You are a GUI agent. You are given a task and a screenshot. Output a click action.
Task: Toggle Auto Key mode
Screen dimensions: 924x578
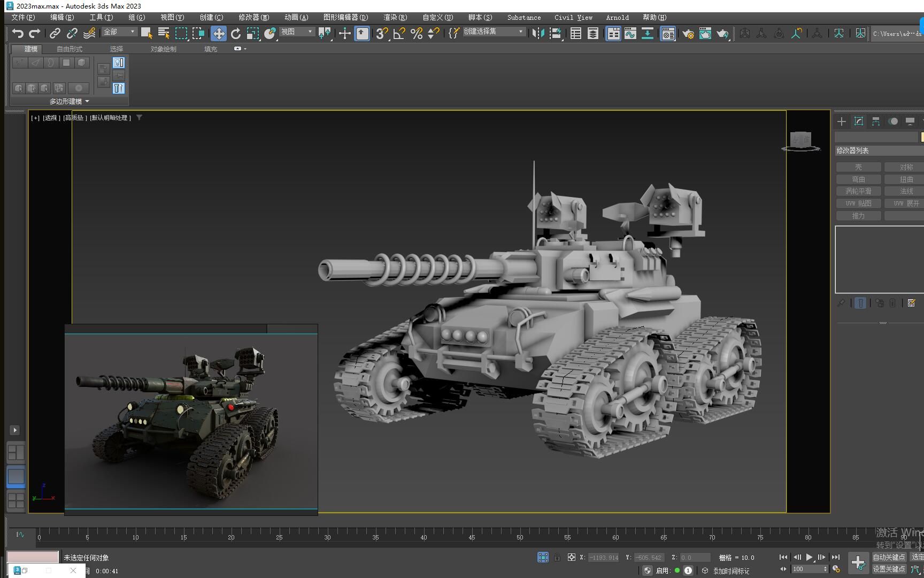coord(889,557)
